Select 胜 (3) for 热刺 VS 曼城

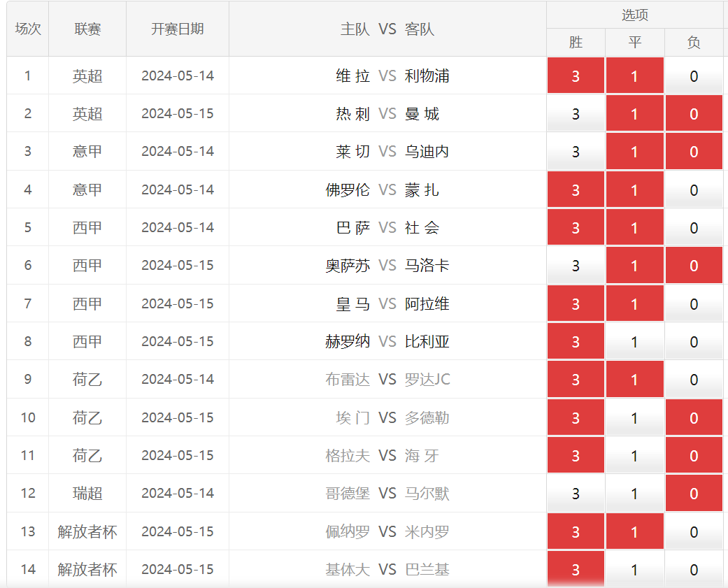pos(576,114)
